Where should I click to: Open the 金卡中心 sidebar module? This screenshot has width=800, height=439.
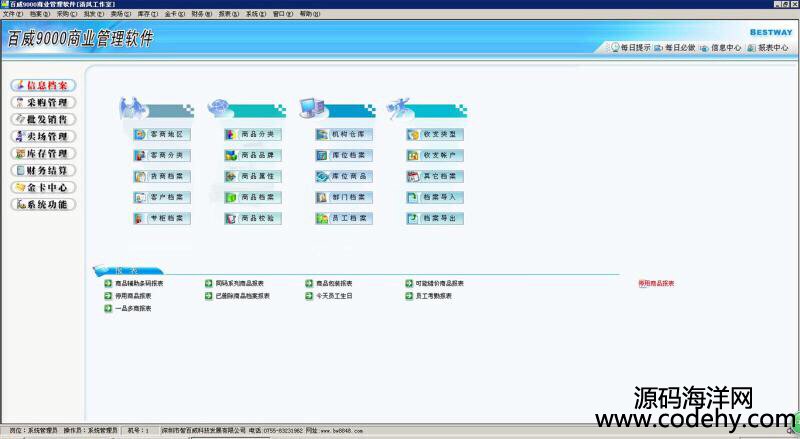tap(43, 187)
